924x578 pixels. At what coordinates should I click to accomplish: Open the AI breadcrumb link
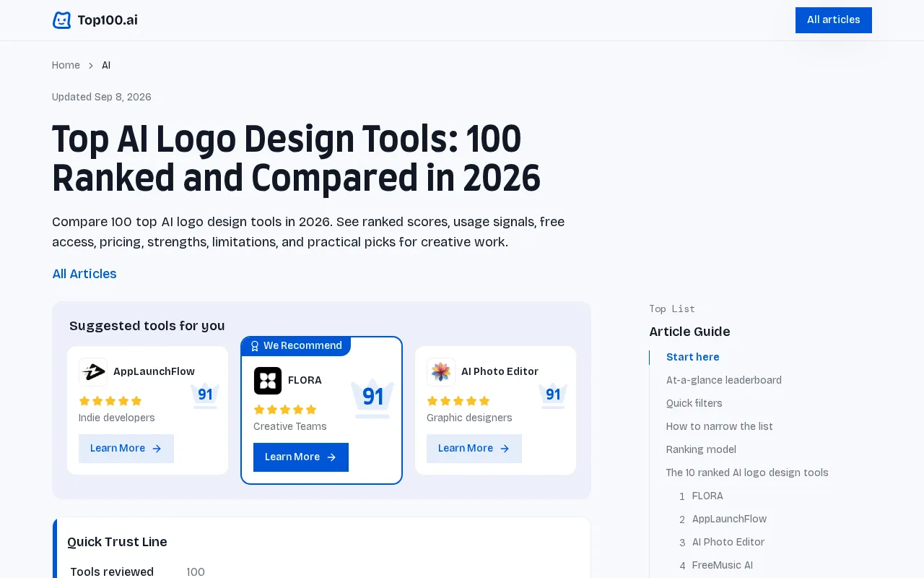tap(106, 66)
